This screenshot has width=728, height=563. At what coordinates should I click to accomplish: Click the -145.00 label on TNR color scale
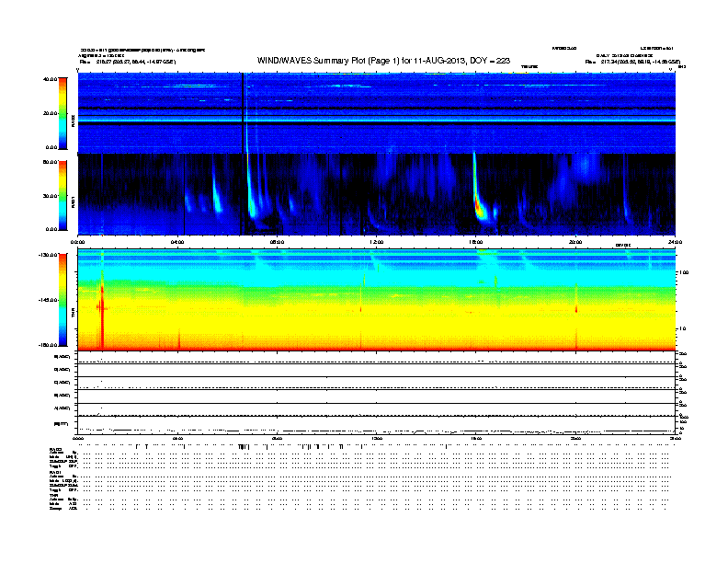coord(48,300)
